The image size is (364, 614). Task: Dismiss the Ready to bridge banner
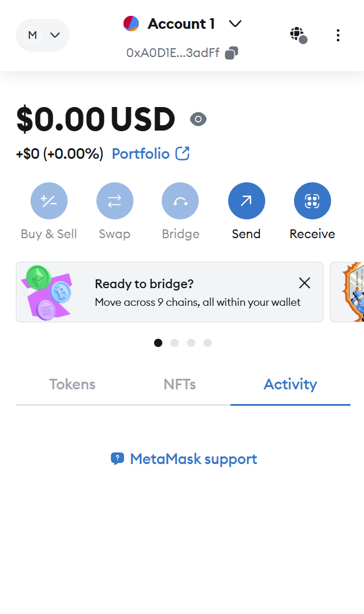304,283
